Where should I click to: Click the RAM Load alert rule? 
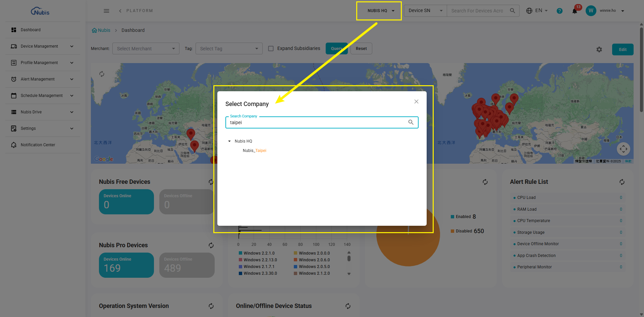click(568, 209)
